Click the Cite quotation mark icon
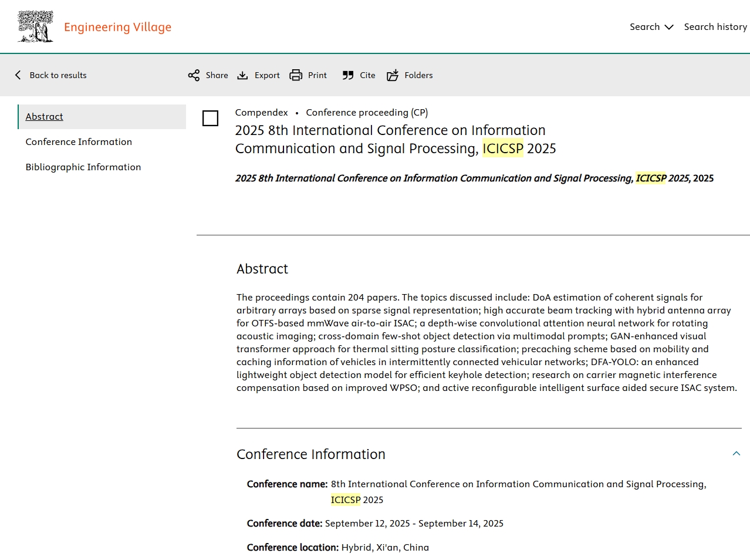The height and width of the screenshot is (560, 750). click(348, 75)
